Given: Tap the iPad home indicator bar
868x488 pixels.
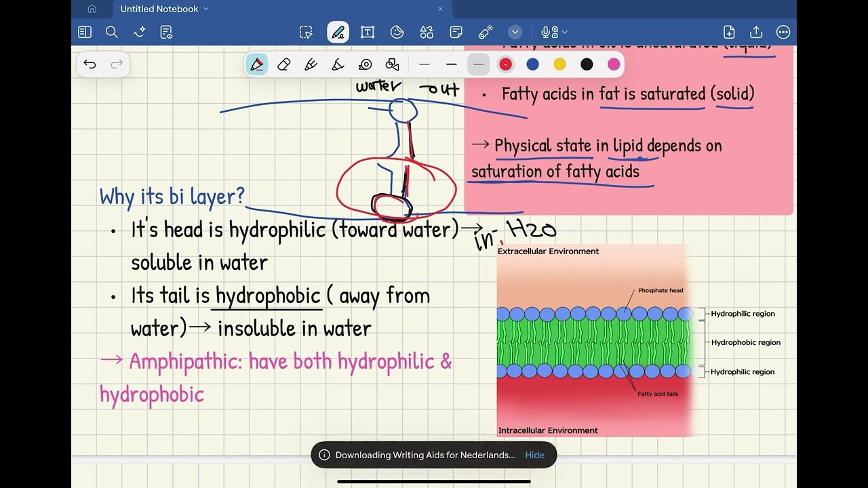Looking at the screenshot, I should click(434, 482).
